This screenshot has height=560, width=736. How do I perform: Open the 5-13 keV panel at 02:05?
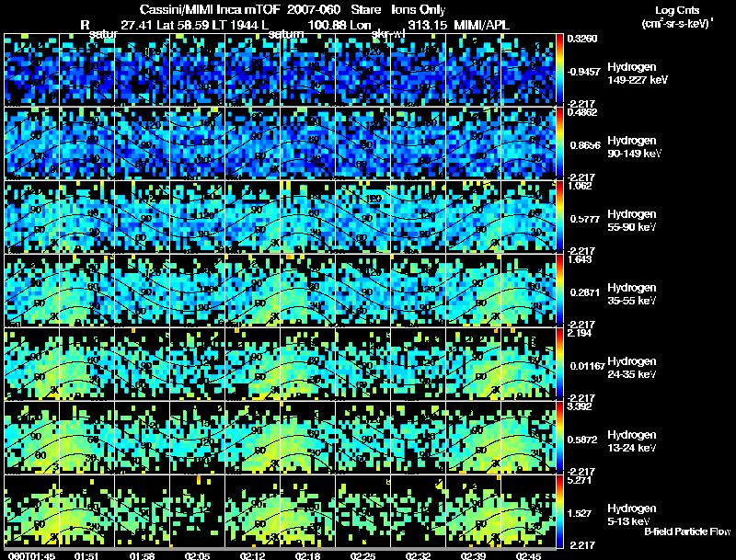(x=197, y=511)
